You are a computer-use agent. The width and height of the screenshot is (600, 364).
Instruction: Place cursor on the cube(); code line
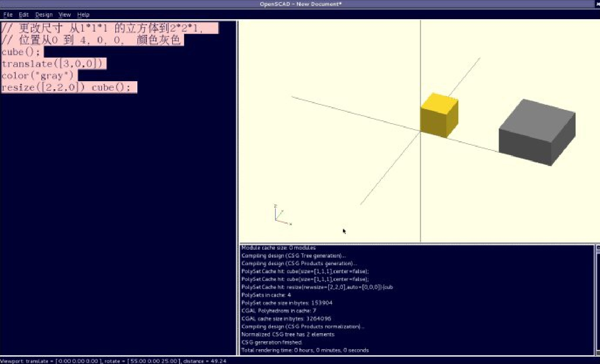(21, 52)
